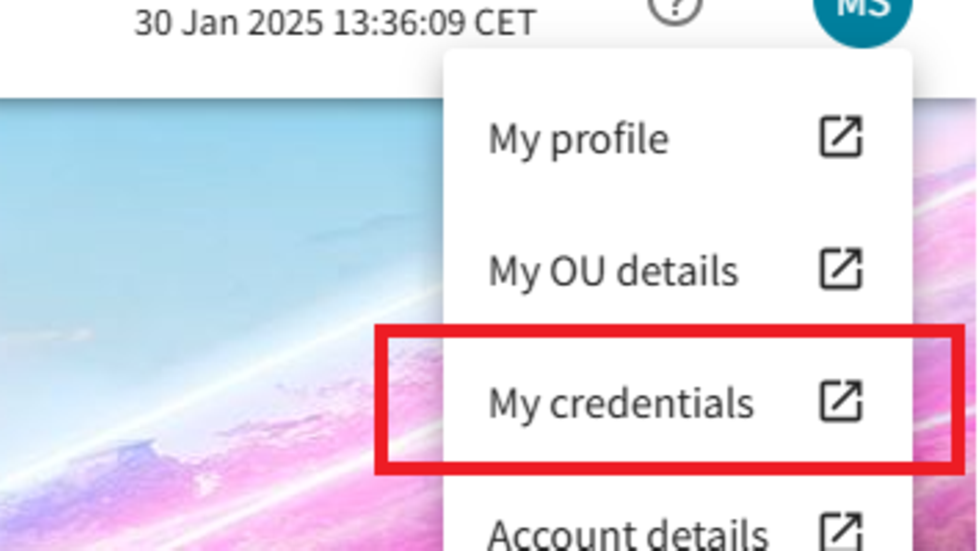
Task: Click the help question-mark icon
Action: coord(675,7)
